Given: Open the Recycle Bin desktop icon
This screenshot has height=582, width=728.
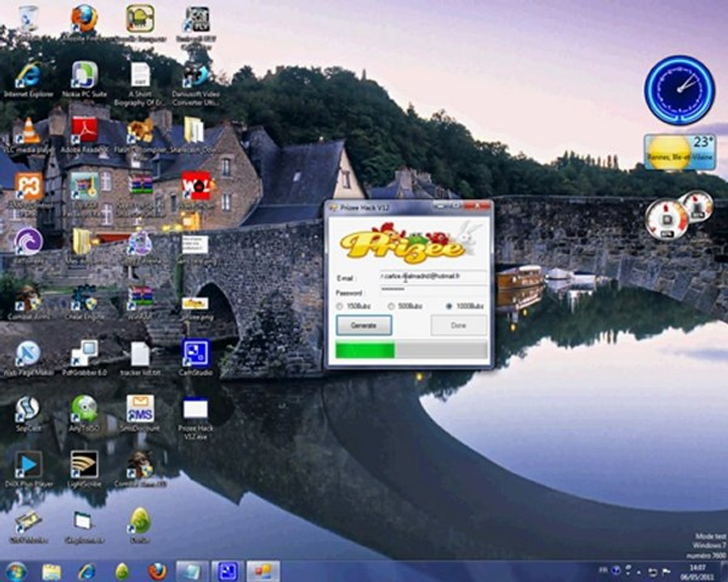Looking at the screenshot, I should (28, 21).
